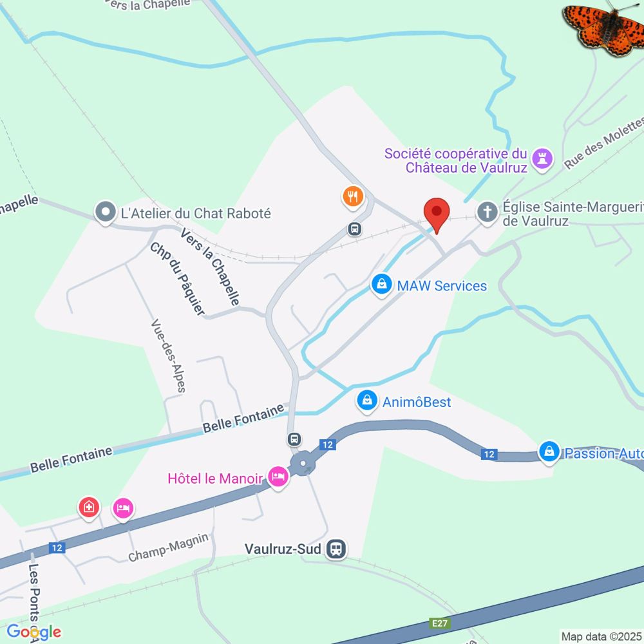
Task: Click the Google logo
Action: 33,632
